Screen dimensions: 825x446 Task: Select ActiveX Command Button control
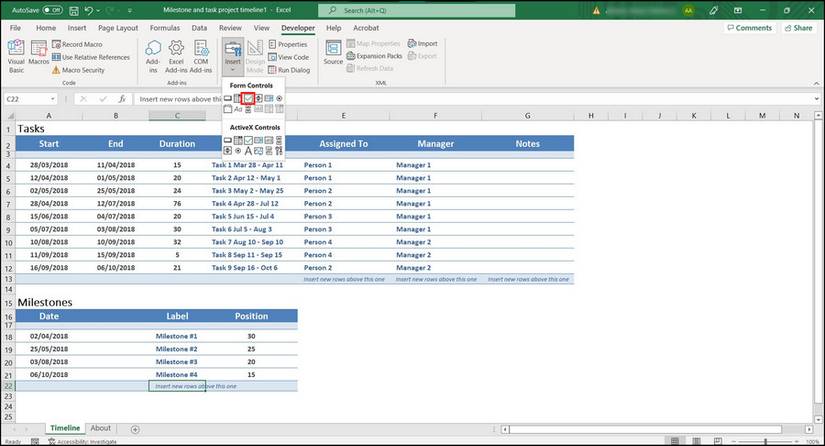228,140
